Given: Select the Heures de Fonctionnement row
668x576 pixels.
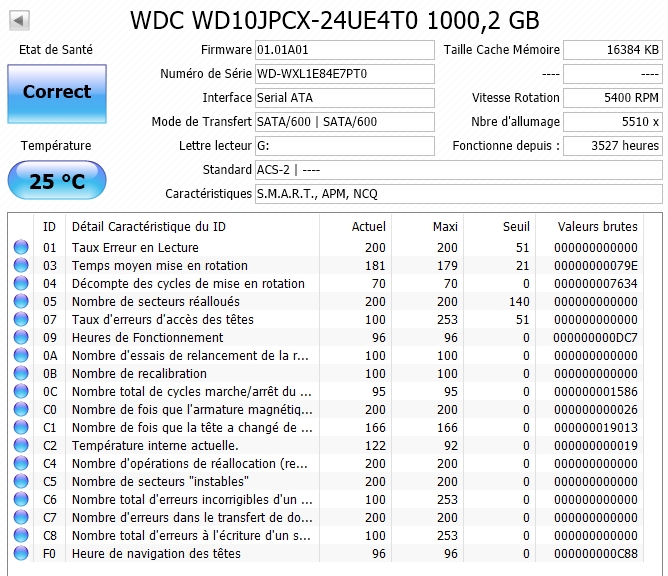Looking at the screenshot, I should 325,337.
